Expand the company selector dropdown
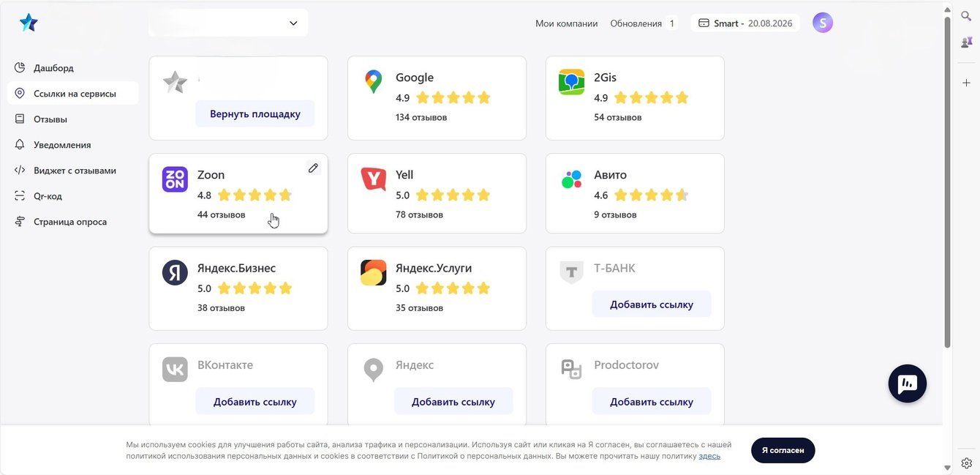 click(293, 23)
